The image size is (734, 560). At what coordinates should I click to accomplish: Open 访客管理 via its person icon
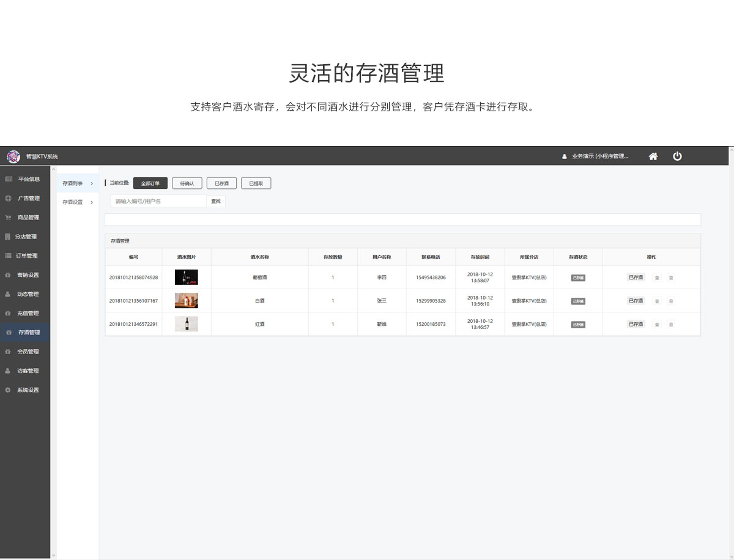(x=8, y=370)
